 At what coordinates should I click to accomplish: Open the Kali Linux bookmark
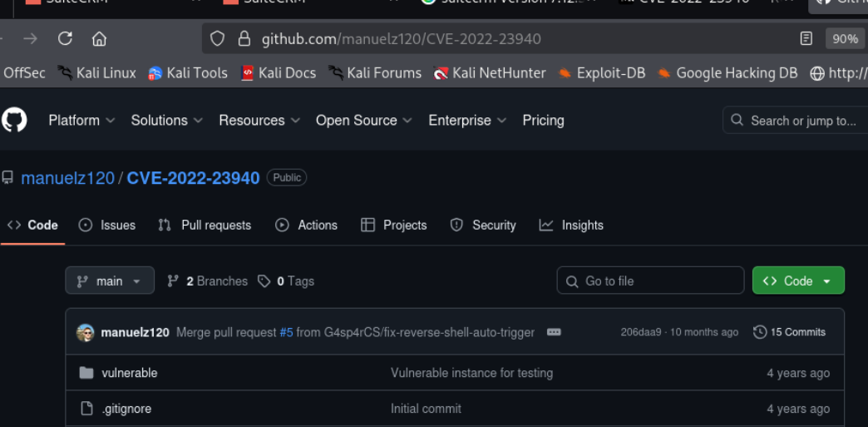(x=97, y=73)
